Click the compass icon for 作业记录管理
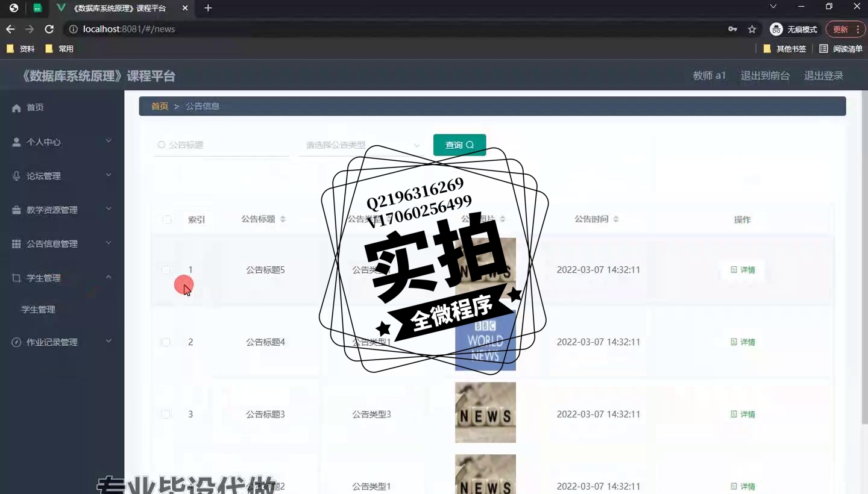Viewport: 868px width, 494px height. pos(16,342)
